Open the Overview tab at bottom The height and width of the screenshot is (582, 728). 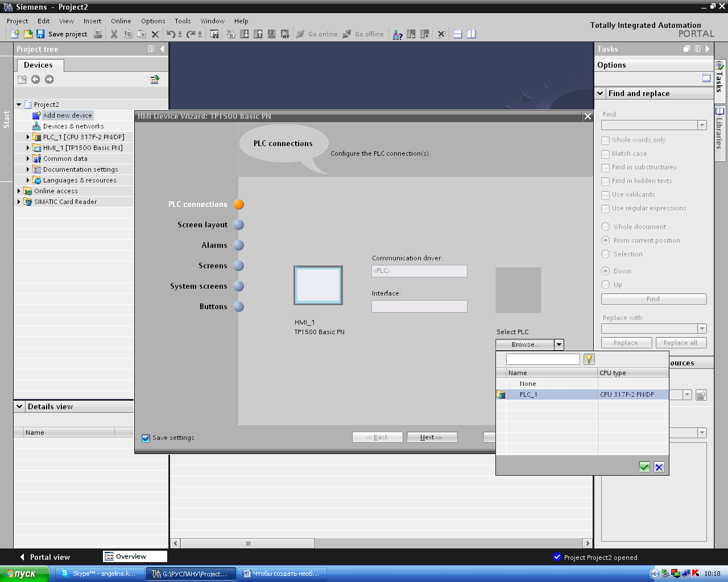135,556
